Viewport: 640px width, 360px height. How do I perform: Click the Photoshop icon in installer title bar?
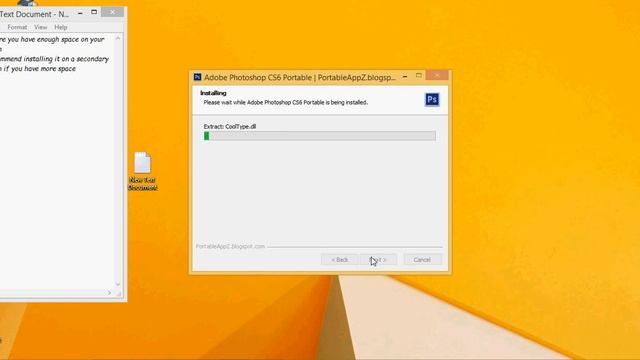pos(198,77)
